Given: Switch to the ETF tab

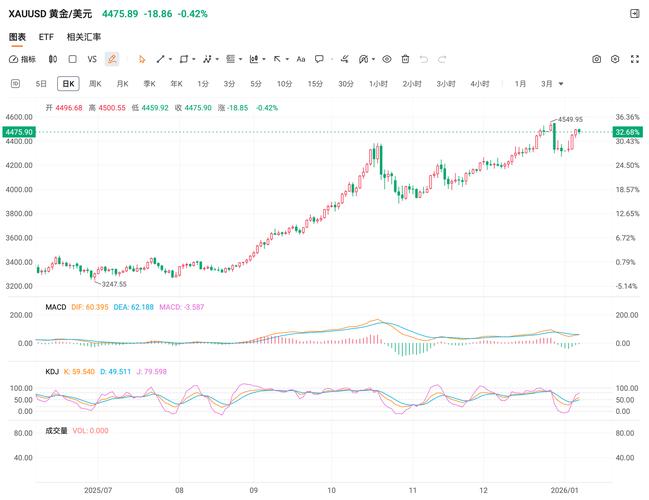Looking at the screenshot, I should [46, 37].
